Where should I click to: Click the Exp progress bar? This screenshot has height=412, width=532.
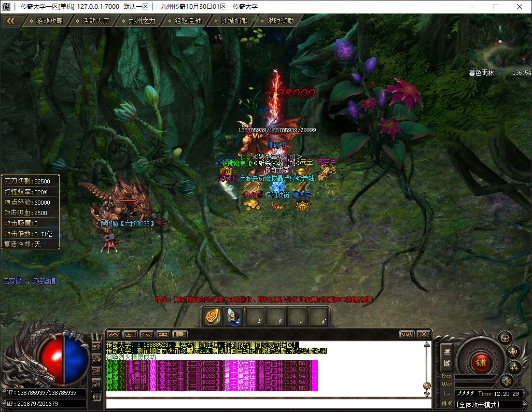[475, 377]
